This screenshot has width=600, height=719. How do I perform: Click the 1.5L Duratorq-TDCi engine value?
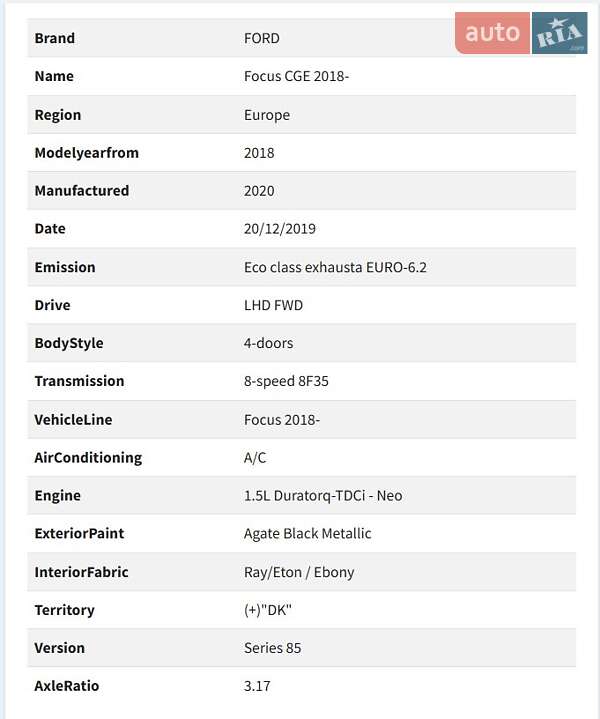(323, 496)
